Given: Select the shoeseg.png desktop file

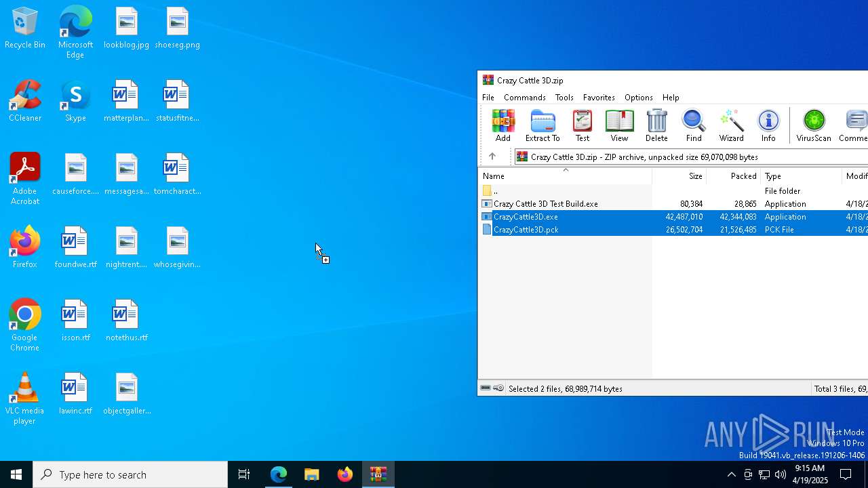Looking at the screenshot, I should click(x=177, y=28).
